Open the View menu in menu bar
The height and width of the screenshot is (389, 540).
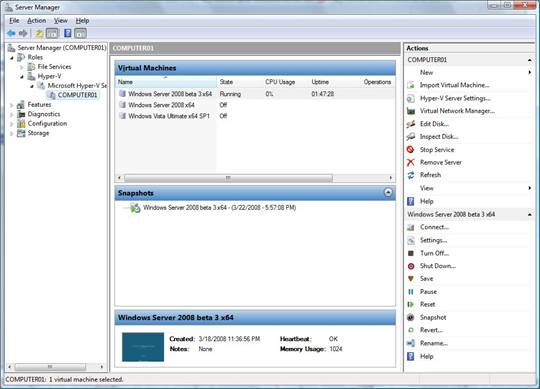pyautogui.click(x=61, y=21)
